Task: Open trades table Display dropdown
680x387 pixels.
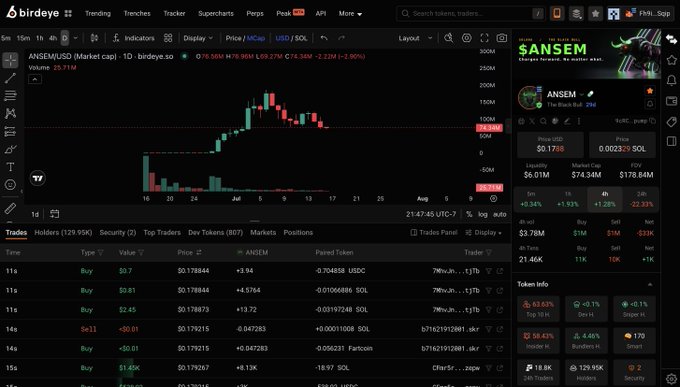Action: point(483,233)
